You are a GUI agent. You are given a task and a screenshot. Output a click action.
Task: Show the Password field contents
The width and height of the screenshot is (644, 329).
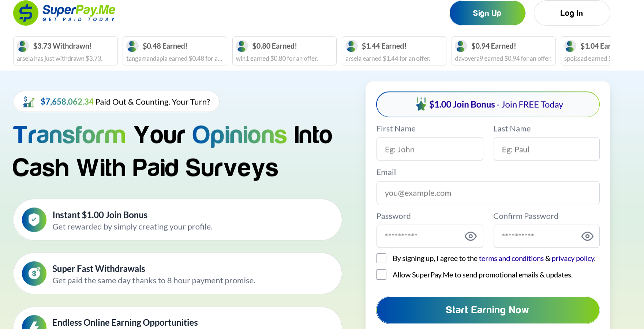470,236
